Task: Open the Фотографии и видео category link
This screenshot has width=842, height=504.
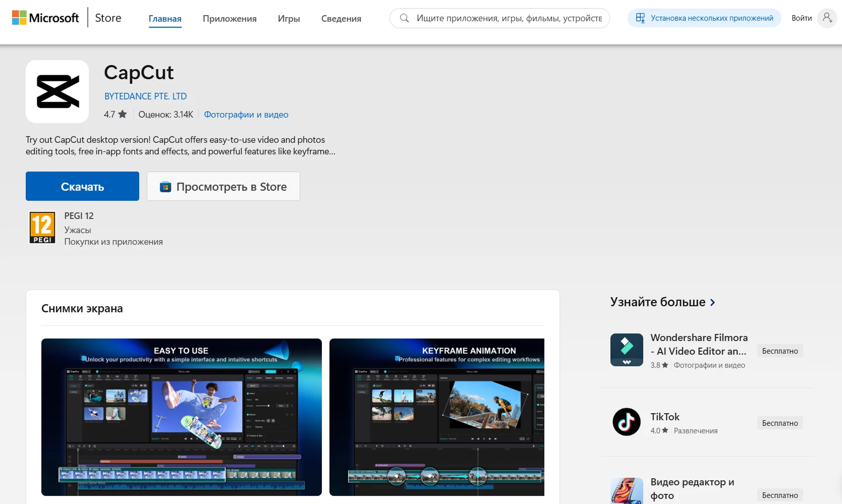Action: pos(246,115)
